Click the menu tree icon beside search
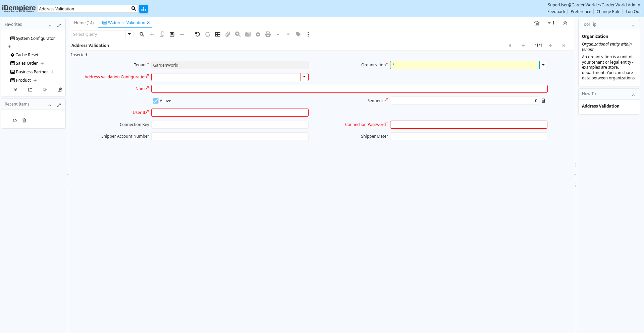Screen dimensions: 644x333 click(144, 9)
